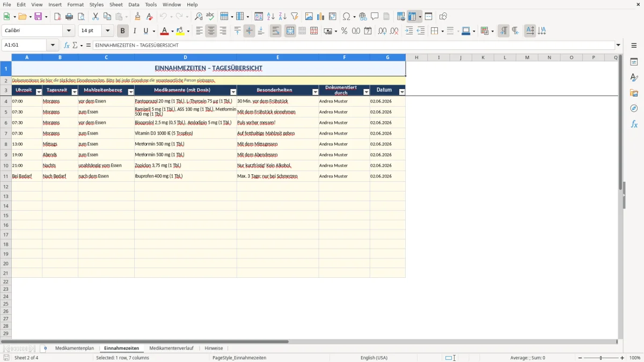Open Find and Replace

[199, 17]
